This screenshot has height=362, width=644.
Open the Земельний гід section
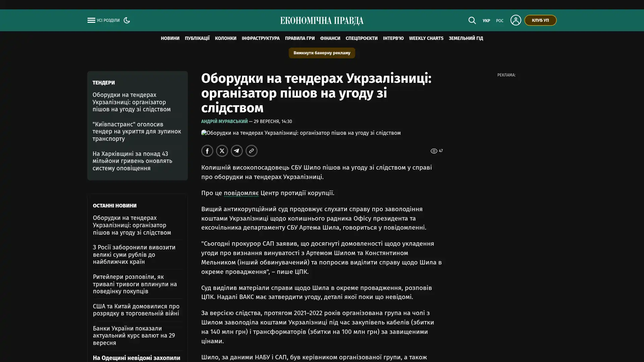click(466, 39)
